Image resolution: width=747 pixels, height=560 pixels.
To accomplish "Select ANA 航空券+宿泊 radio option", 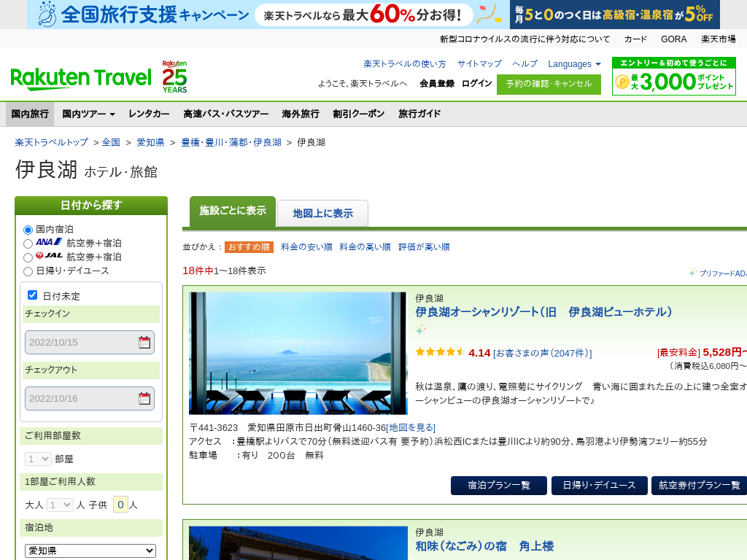I will coord(28,244).
